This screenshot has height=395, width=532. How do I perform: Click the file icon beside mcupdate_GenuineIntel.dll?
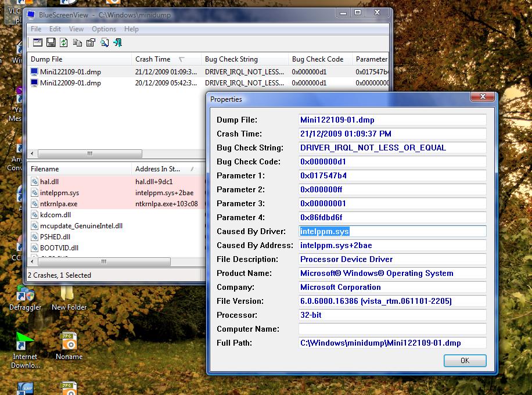point(34,225)
